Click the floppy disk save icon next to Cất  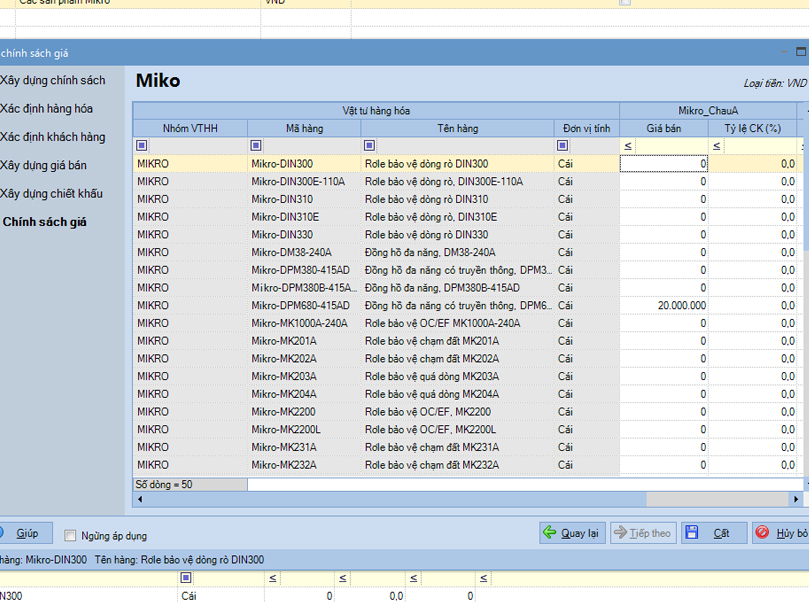692,532
